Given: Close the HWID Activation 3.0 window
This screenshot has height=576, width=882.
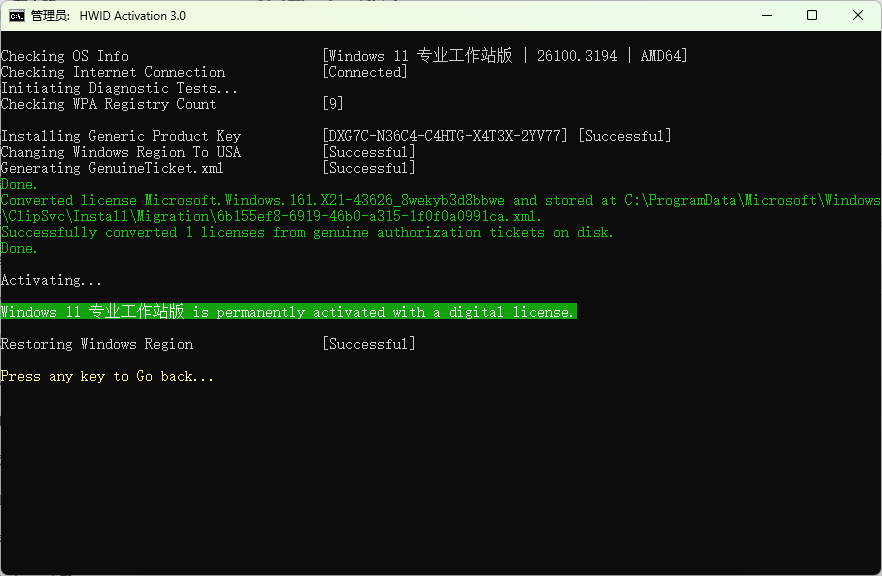Looking at the screenshot, I should (858, 16).
